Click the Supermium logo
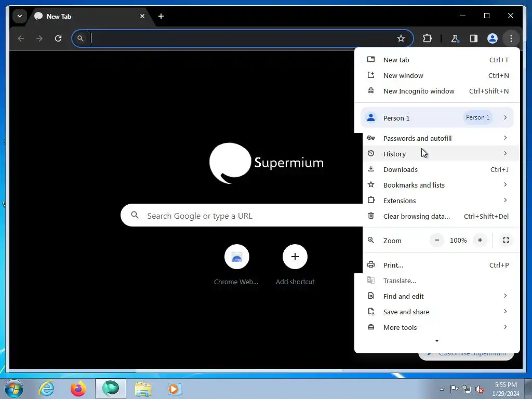 click(267, 163)
